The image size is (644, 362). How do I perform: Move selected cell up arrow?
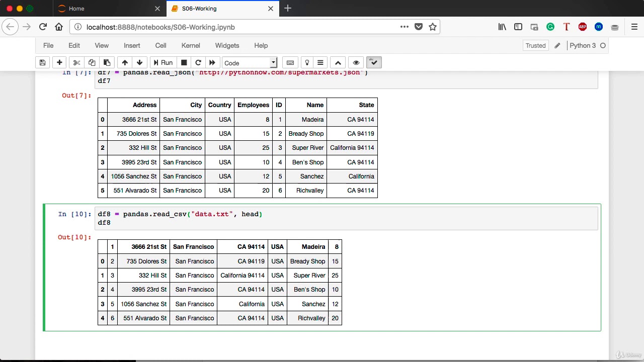[x=125, y=63]
